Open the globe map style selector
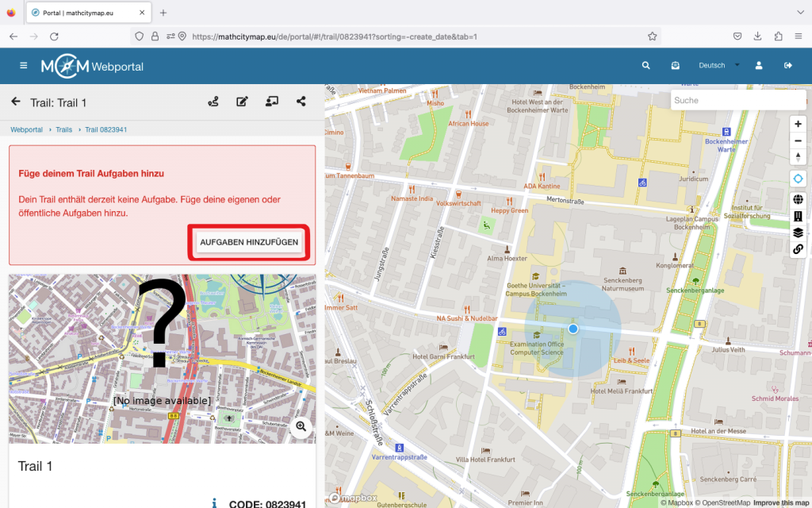 pyautogui.click(x=798, y=199)
